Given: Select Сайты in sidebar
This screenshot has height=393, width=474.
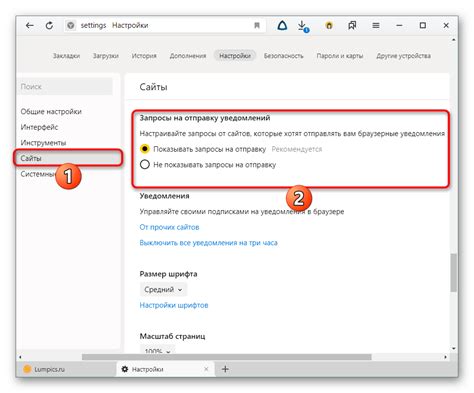Looking at the screenshot, I should pyautogui.click(x=68, y=158).
